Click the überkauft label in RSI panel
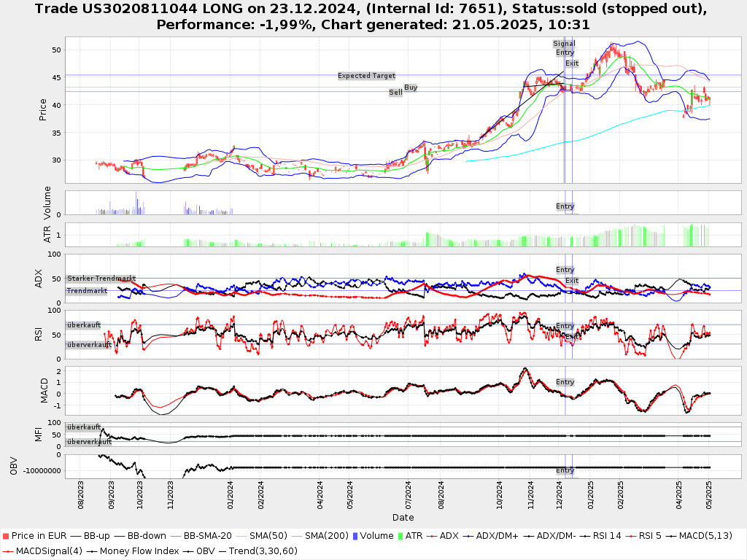Screen dimensions: 747x560 coord(83,325)
